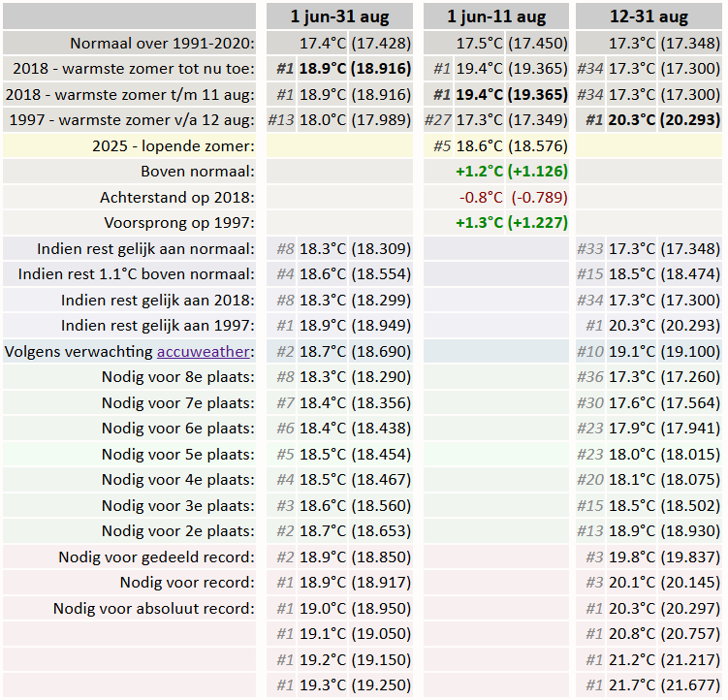Viewport: 728px width, 700px height.
Task: Click the "Indien rest gelijk aan 2018:" label
Action: tap(158, 300)
